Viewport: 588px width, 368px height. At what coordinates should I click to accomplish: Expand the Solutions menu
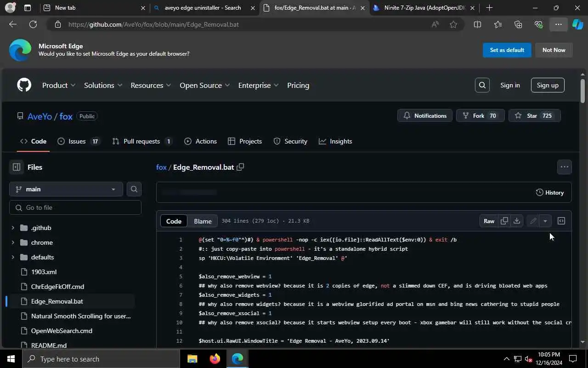click(x=103, y=85)
